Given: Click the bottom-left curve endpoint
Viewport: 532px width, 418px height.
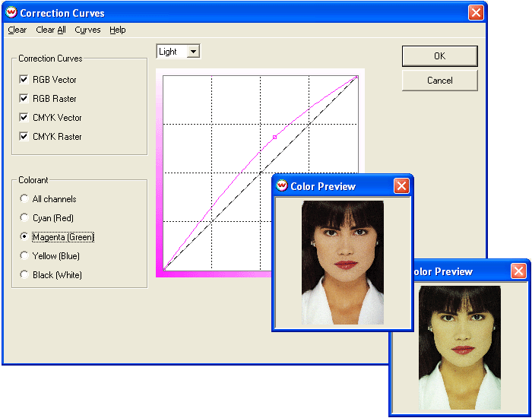Looking at the screenshot, I should click(164, 269).
